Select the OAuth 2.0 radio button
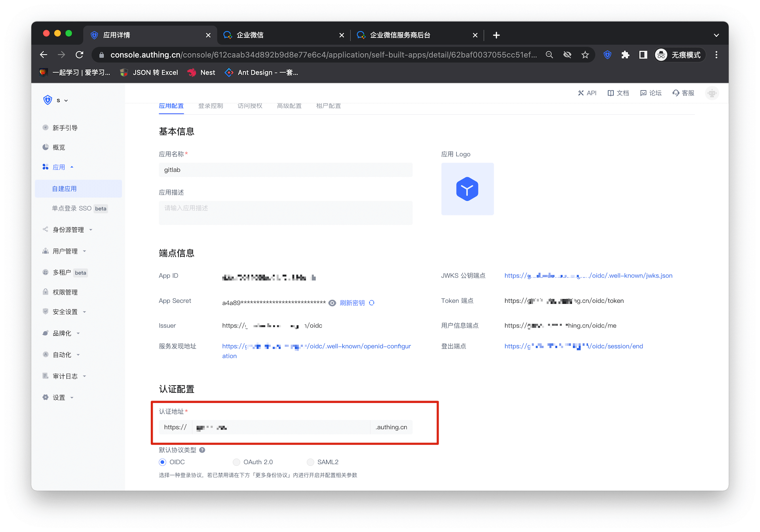This screenshot has height=532, width=760. 237,462
